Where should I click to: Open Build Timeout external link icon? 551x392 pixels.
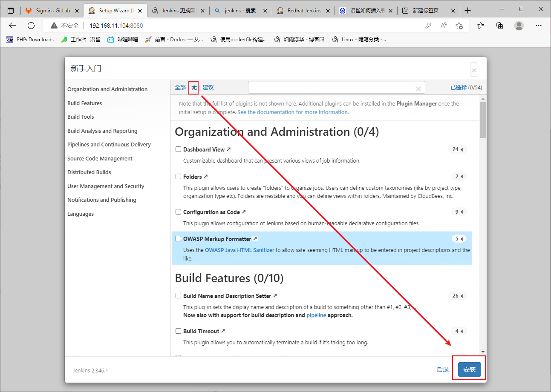click(x=223, y=331)
